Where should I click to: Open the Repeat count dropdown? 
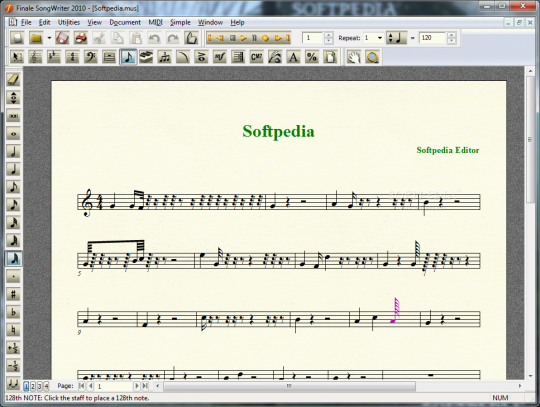380,38
